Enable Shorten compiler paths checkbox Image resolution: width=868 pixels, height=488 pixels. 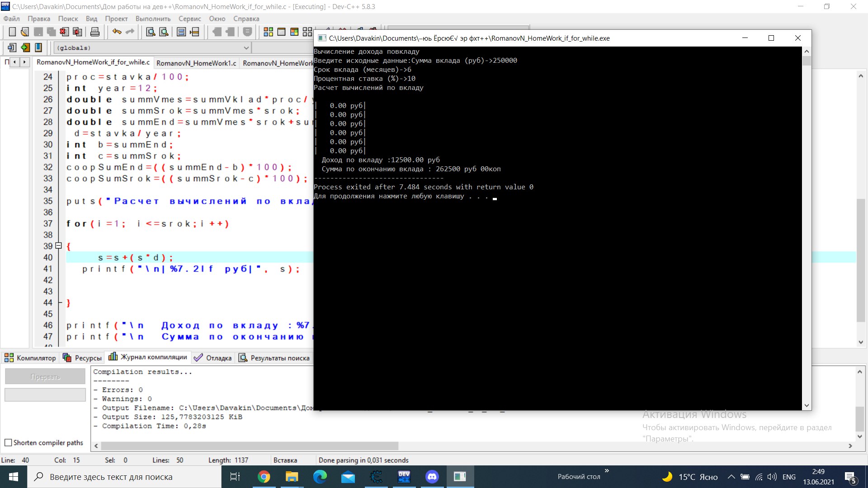click(8, 443)
